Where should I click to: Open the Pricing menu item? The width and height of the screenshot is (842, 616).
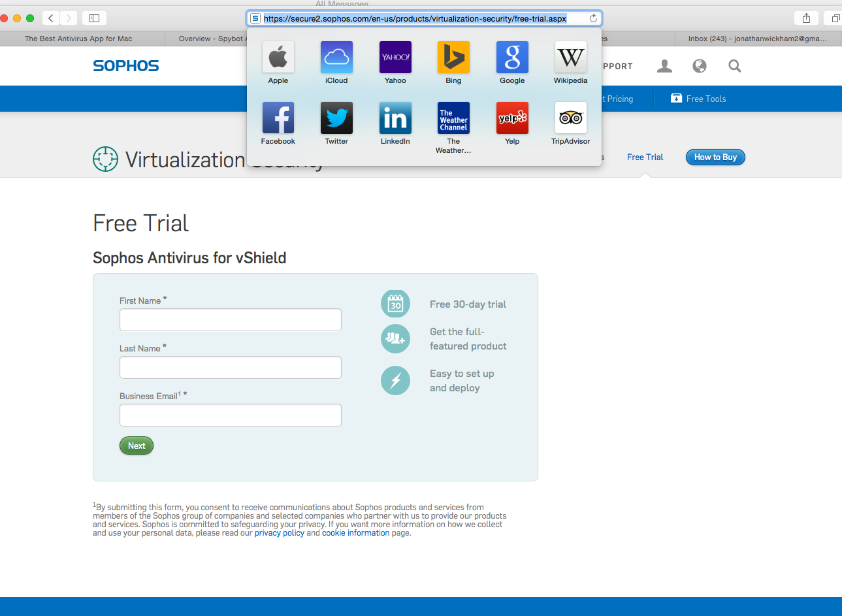click(619, 99)
